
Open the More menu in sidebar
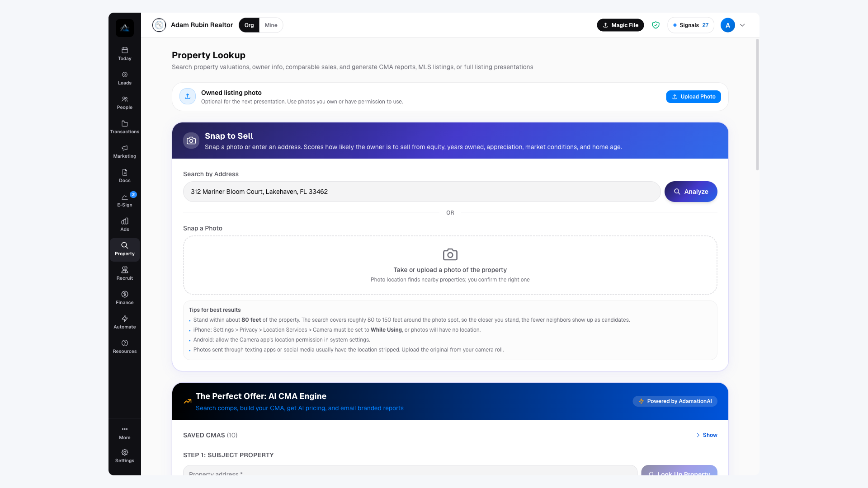click(x=125, y=433)
